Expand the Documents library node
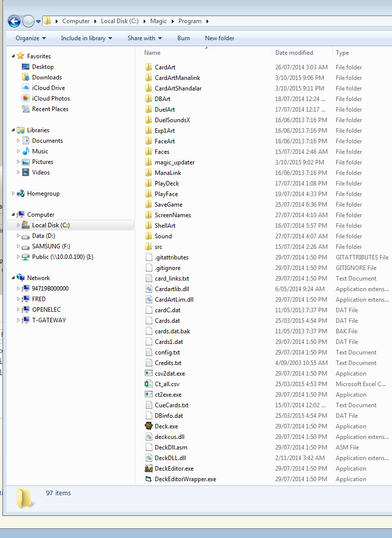This screenshot has width=392, height=538. [19, 141]
